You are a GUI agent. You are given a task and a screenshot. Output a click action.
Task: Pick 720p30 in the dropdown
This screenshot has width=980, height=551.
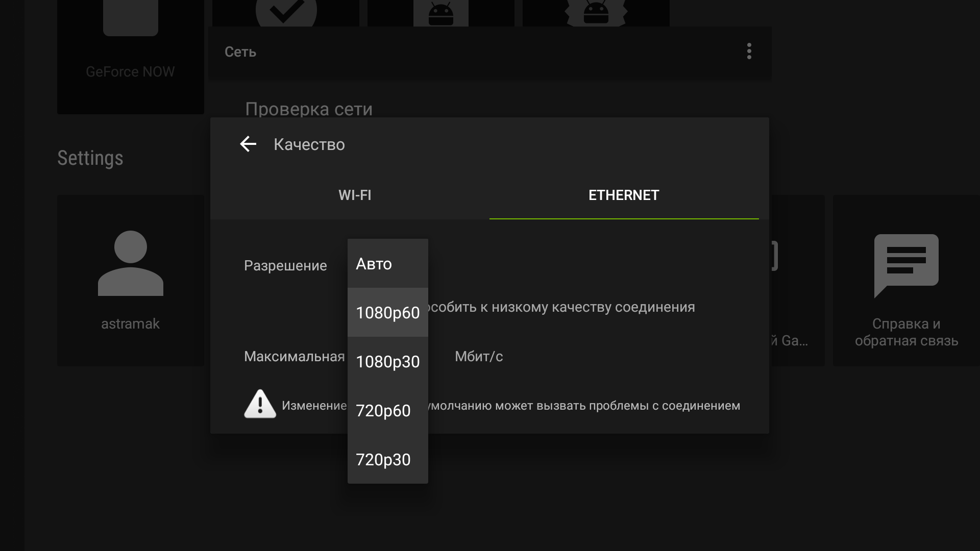coord(388,459)
